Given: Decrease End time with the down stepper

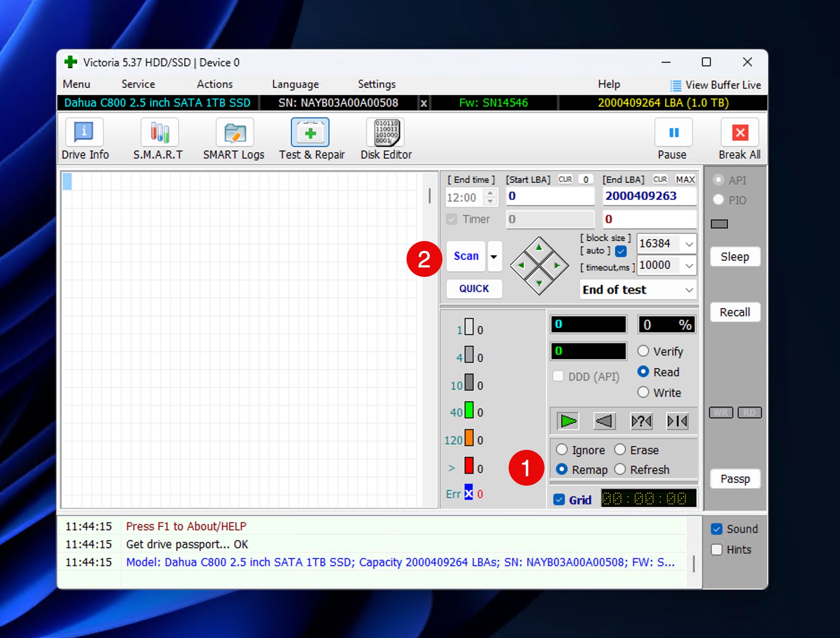Looking at the screenshot, I should (x=490, y=202).
